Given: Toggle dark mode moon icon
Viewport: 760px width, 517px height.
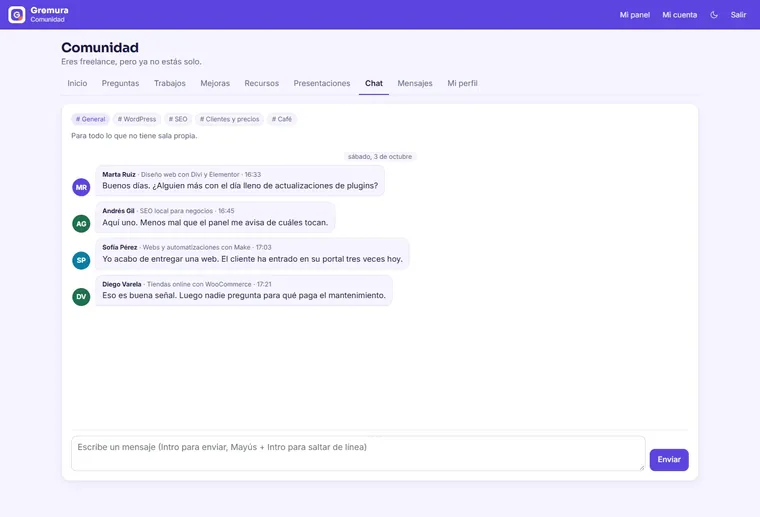Looking at the screenshot, I should 714,15.
